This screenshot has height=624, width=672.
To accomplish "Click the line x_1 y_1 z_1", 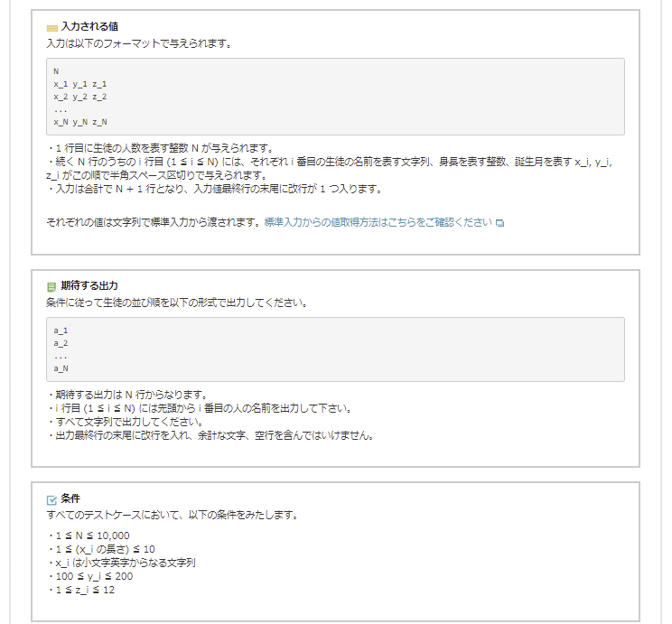I will [x=80, y=84].
